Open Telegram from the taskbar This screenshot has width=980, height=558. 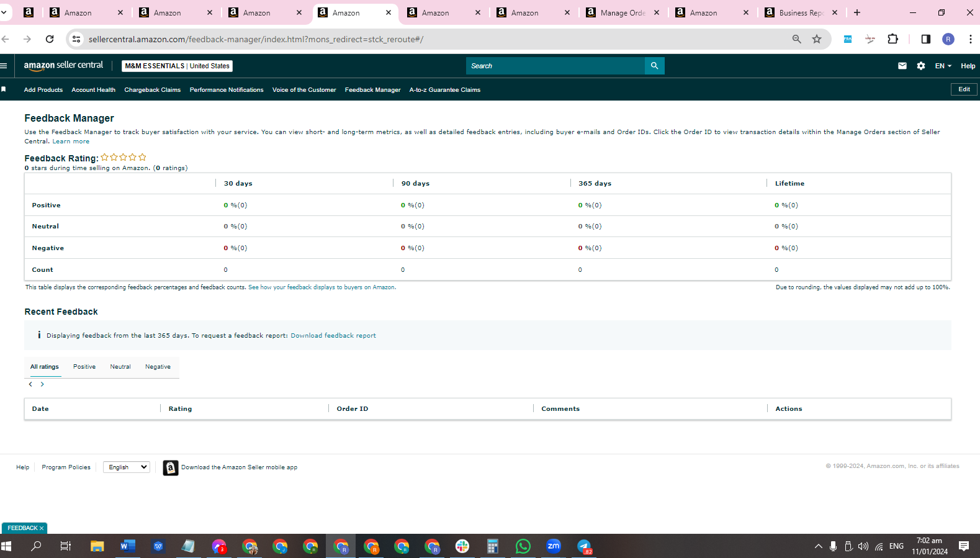coord(584,546)
